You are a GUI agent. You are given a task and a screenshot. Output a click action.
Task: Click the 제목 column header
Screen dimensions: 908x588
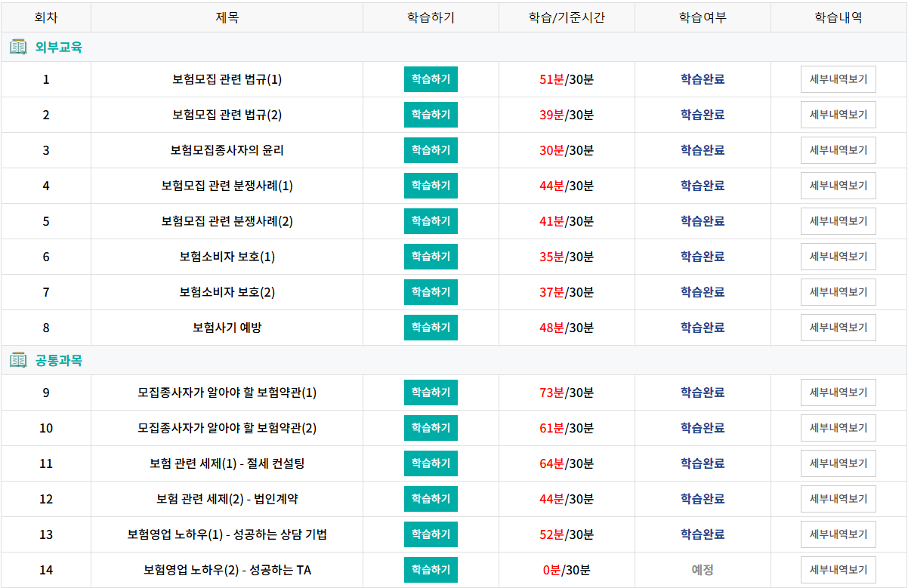pos(227,17)
